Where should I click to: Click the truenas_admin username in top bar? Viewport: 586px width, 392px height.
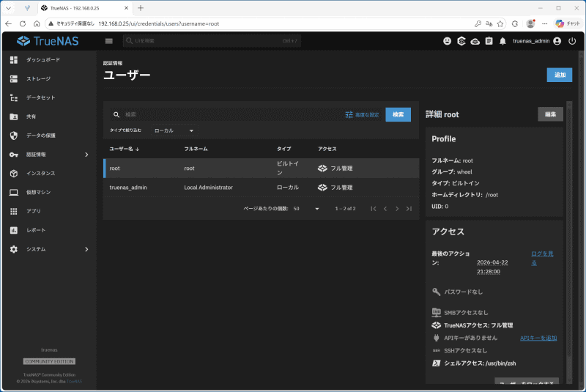tap(530, 41)
